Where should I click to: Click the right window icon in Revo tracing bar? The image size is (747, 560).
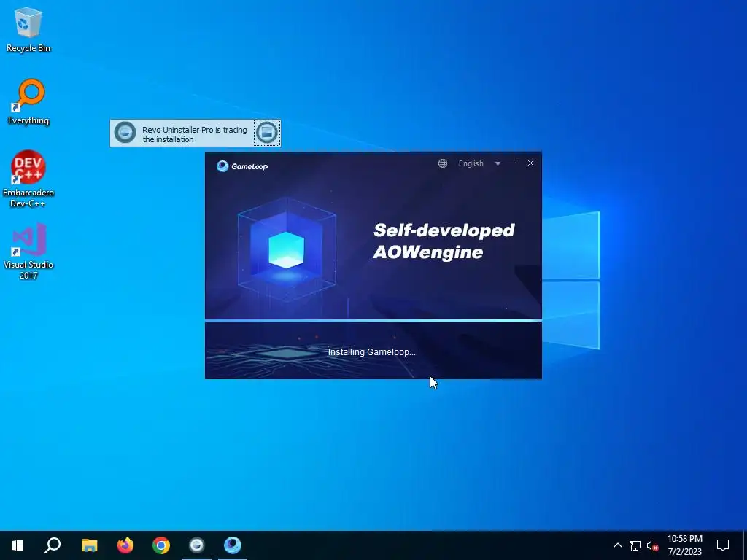pyautogui.click(x=267, y=133)
